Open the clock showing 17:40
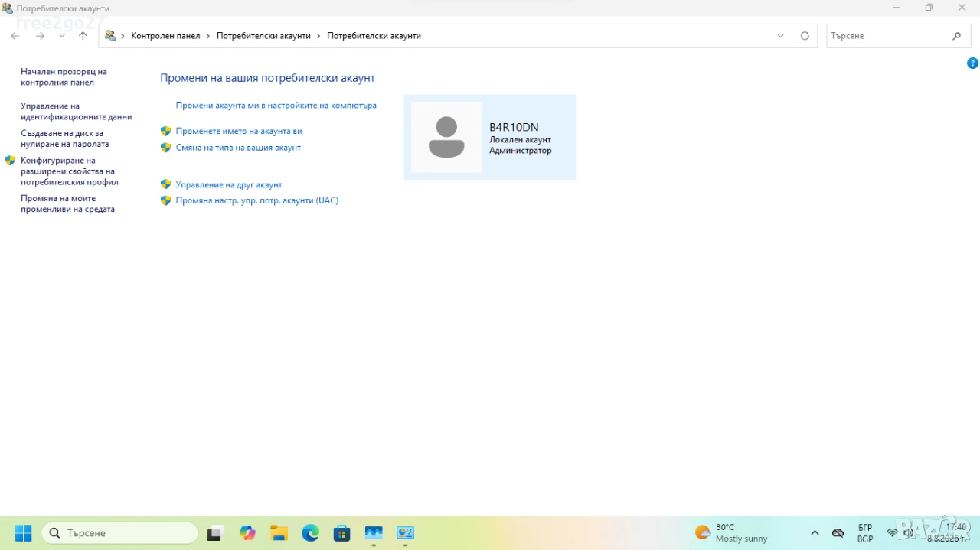 pyautogui.click(x=947, y=533)
